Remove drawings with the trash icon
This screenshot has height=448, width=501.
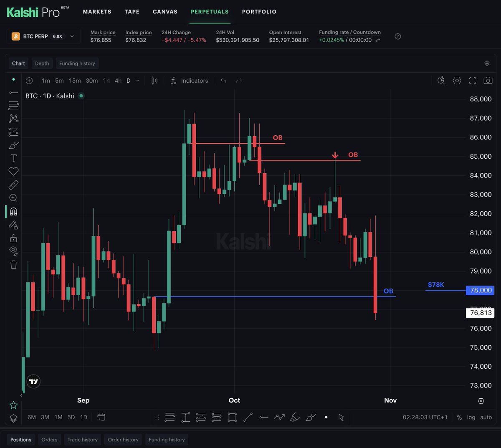pyautogui.click(x=13, y=265)
